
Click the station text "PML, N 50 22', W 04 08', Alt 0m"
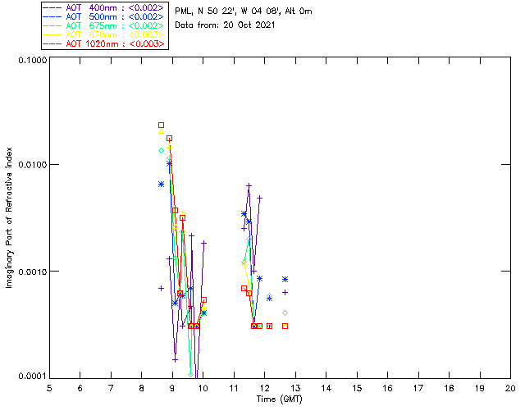click(244, 11)
